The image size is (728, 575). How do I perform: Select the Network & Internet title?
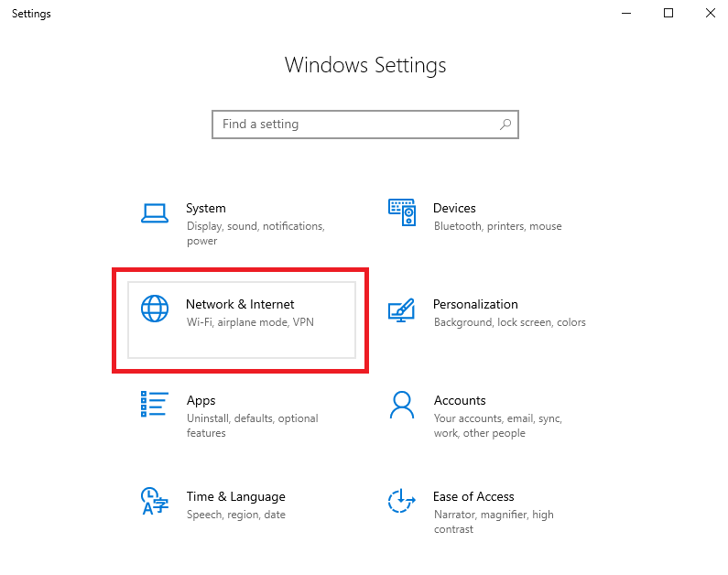click(x=240, y=305)
